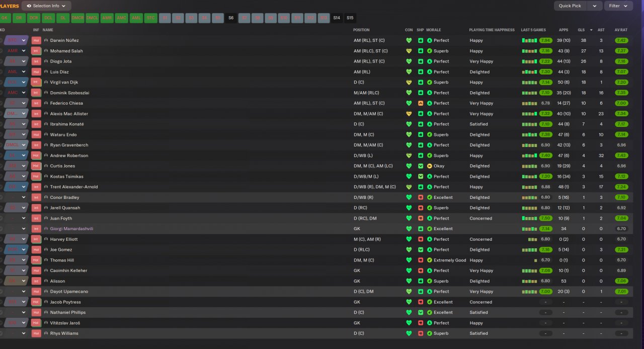Click Federico Chiesa's orange match sharpness icon
The width and height of the screenshot is (644, 349).
[421, 103]
